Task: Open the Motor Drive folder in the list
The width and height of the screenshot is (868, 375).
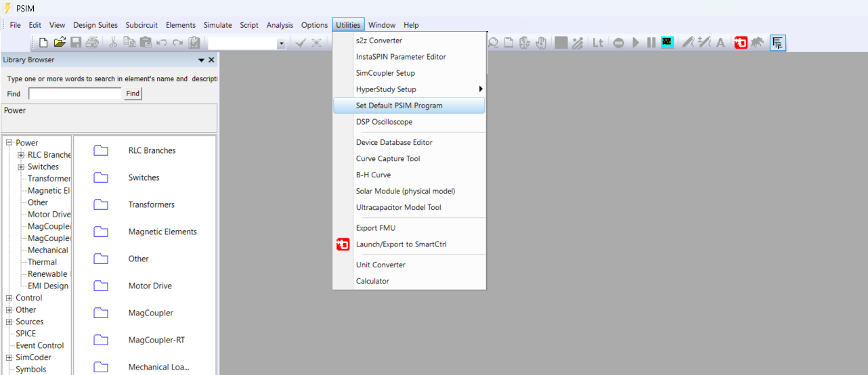Action: click(150, 286)
